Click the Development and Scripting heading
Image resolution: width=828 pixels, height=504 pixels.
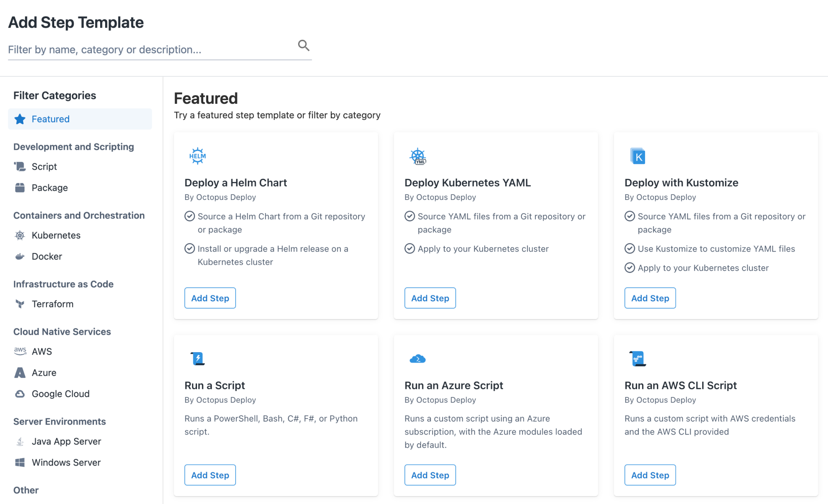[74, 147]
